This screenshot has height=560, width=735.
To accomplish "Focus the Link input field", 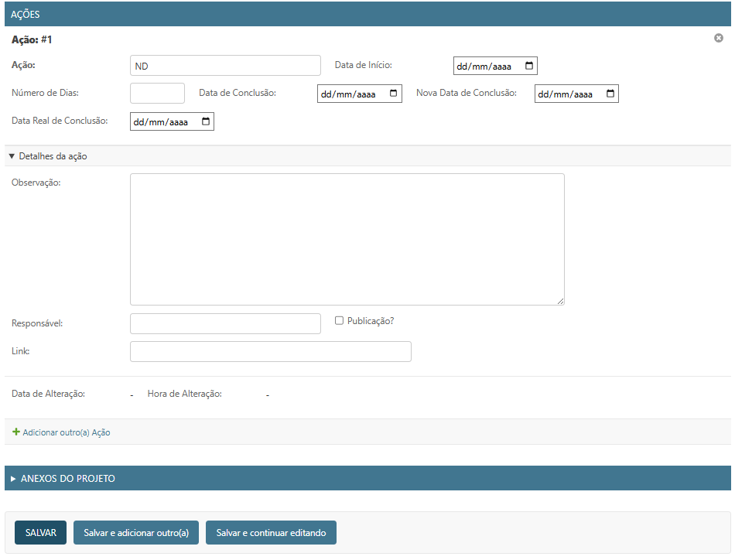I will coord(271,351).
